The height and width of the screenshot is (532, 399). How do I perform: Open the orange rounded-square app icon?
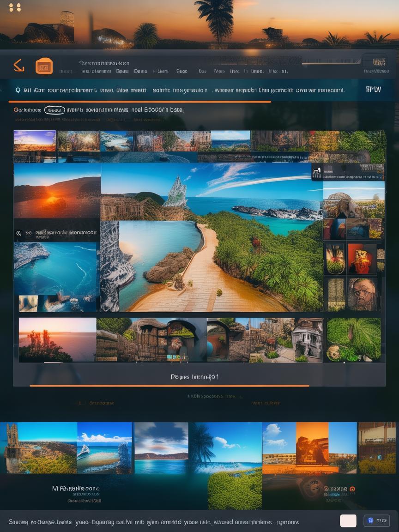[44, 66]
